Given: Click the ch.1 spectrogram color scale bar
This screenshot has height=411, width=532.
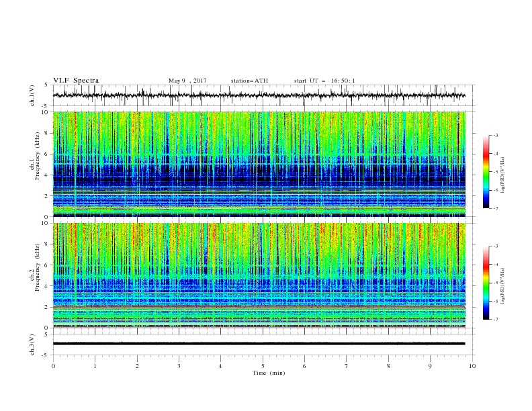Looking at the screenshot, I should tap(486, 171).
